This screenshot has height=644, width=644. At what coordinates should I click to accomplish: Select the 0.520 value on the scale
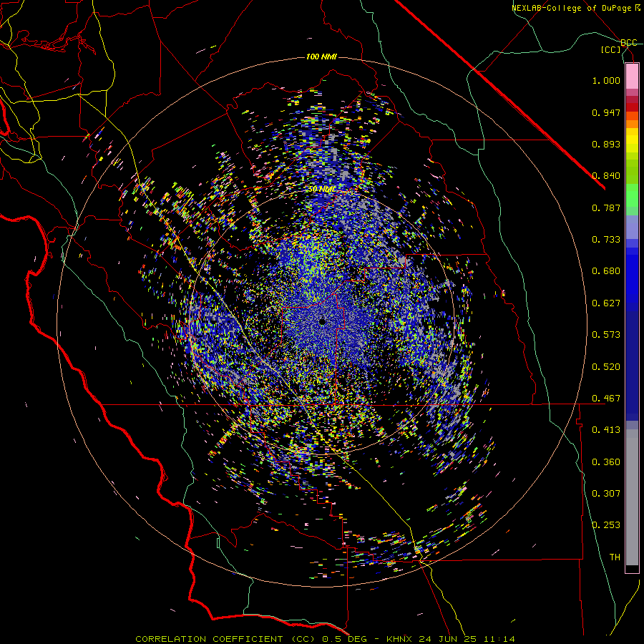click(x=606, y=367)
